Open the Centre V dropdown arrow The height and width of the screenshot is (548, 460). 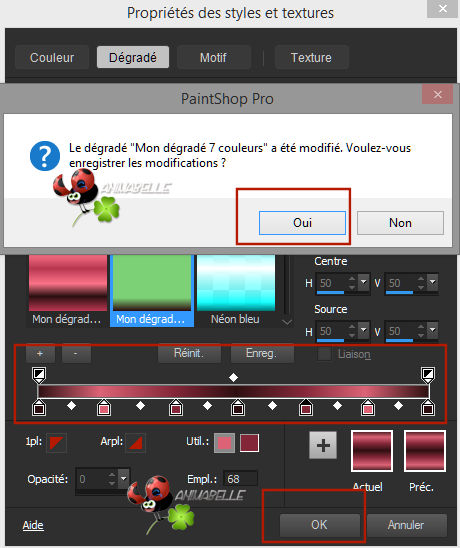click(433, 282)
